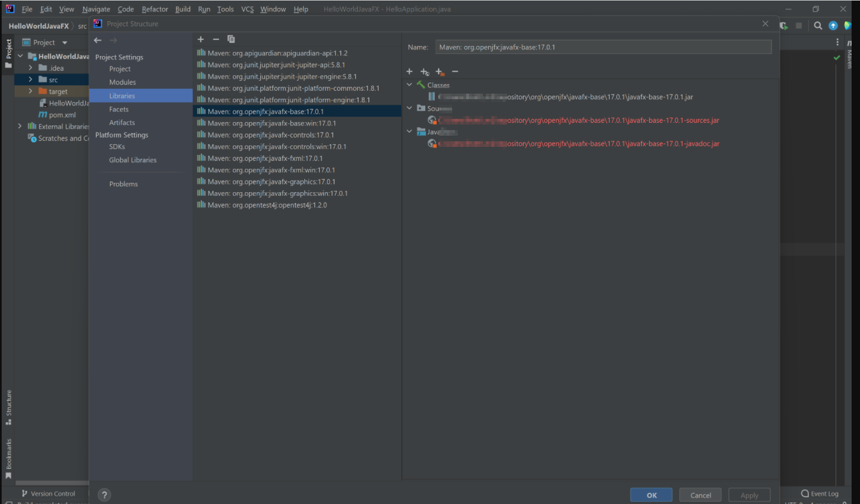Viewport: 860px width, 504px height.
Task: Click the Search Everywhere magnifier icon
Action: point(818,26)
